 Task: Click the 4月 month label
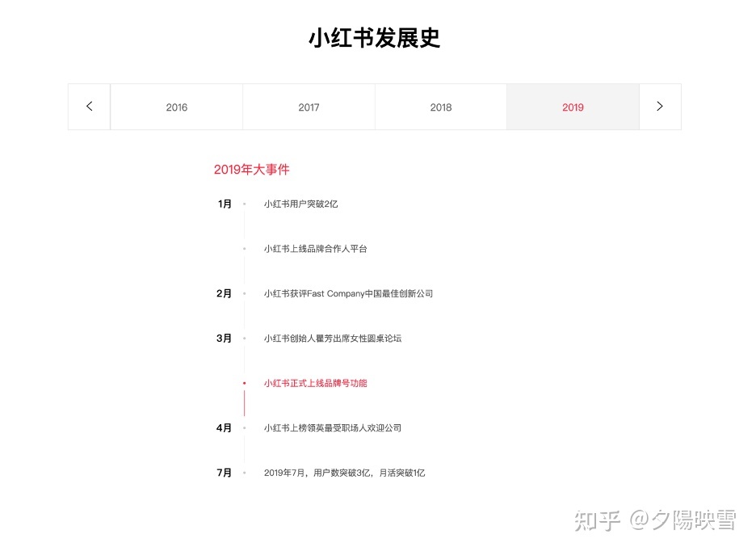tap(224, 427)
